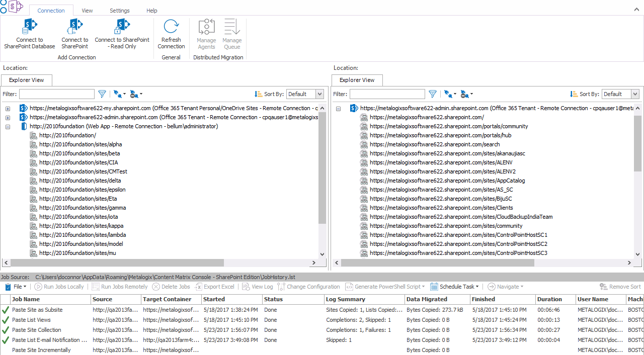Click the left pane Filter text field
This screenshot has width=644, height=355.
coord(56,94)
